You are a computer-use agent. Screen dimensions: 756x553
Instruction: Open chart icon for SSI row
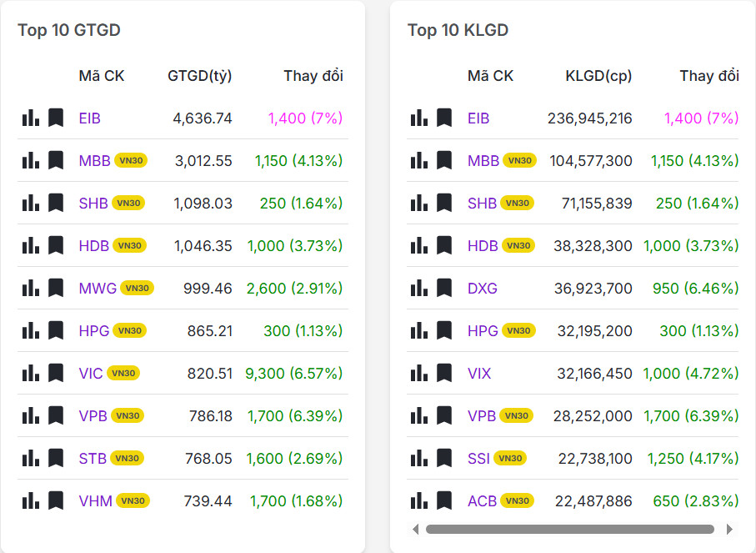point(419,458)
